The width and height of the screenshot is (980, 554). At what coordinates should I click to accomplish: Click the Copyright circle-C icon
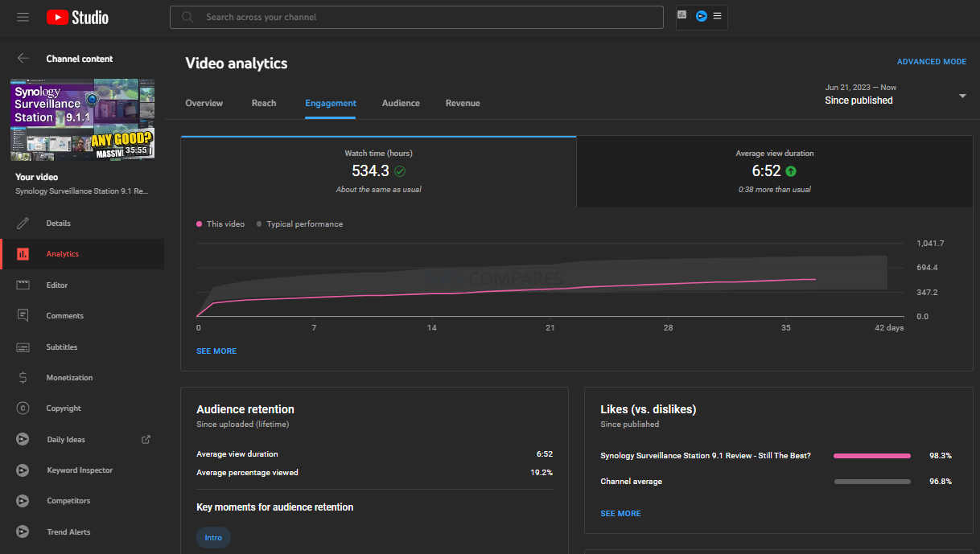click(x=23, y=408)
